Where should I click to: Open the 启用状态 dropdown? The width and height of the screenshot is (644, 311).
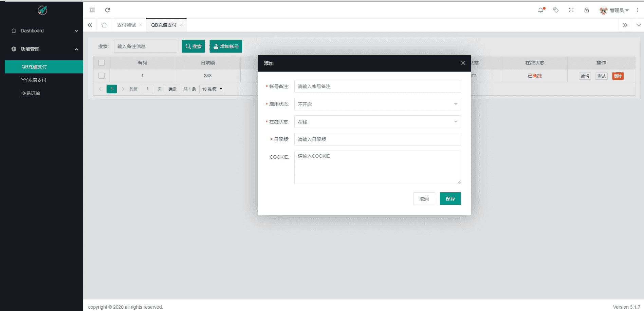point(378,104)
